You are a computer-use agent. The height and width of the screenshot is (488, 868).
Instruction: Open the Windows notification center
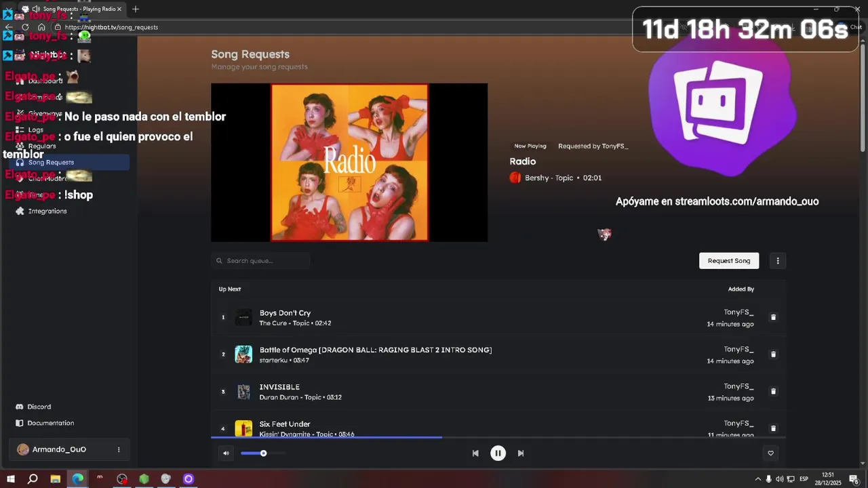pyautogui.click(x=854, y=479)
